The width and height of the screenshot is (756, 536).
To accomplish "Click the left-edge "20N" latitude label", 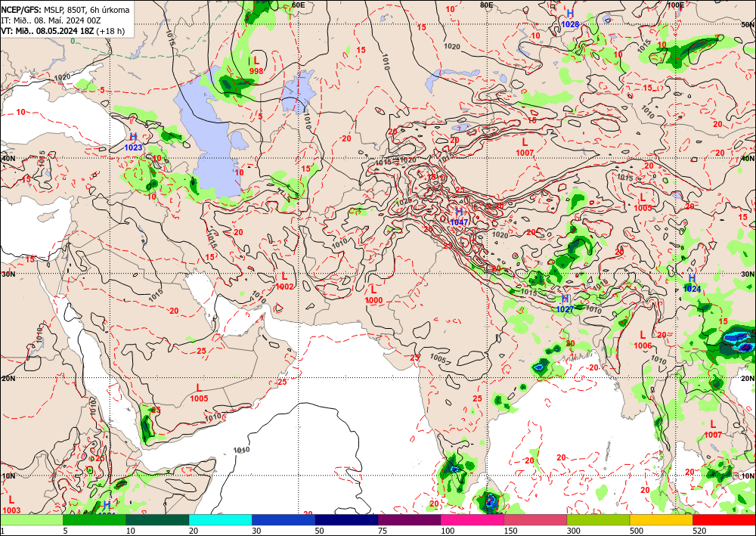I will (x=8, y=379).
